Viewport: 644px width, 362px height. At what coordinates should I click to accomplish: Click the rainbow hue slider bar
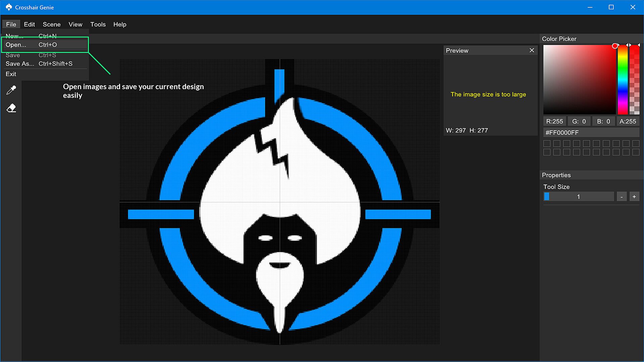click(x=623, y=80)
